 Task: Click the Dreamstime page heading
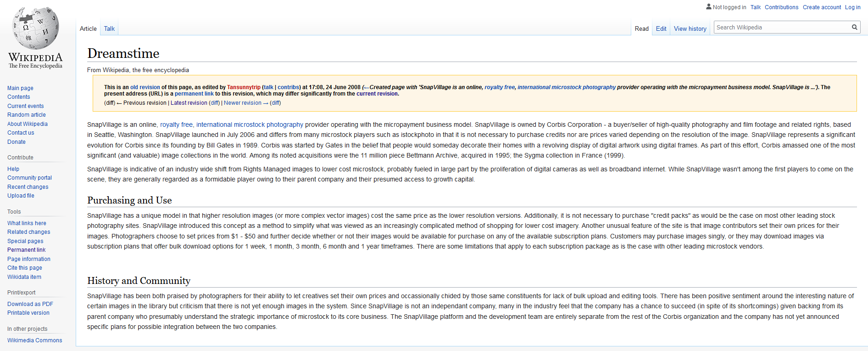click(x=123, y=53)
